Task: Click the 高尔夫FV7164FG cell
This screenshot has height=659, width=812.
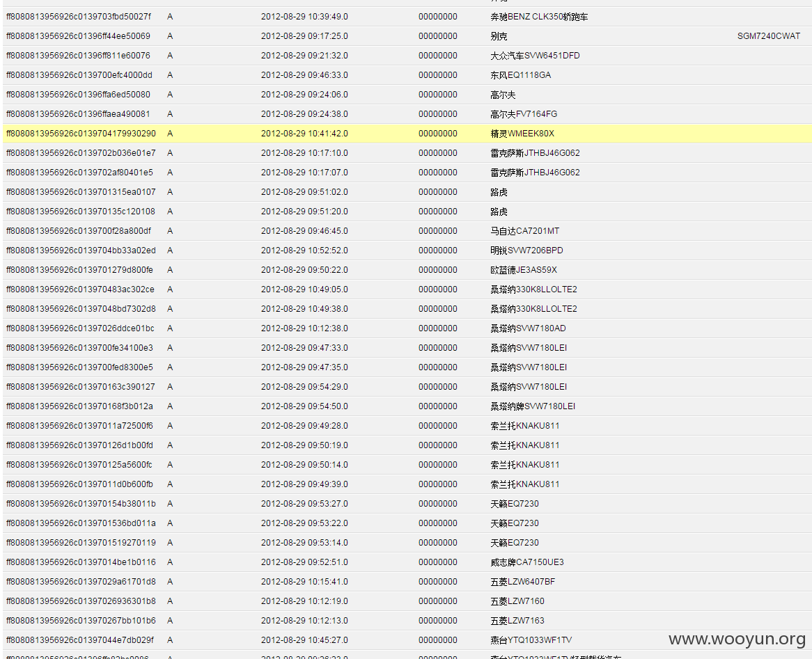Action: pyautogui.click(x=524, y=114)
